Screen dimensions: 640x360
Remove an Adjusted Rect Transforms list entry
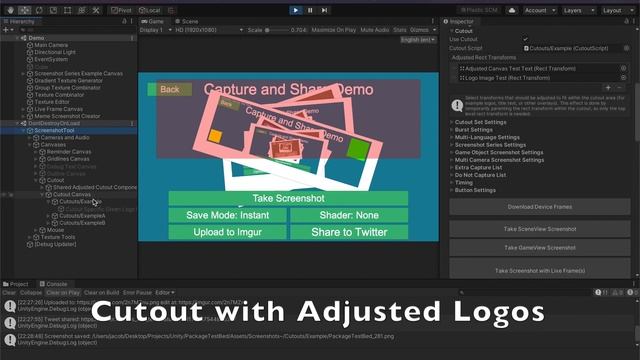[619, 87]
